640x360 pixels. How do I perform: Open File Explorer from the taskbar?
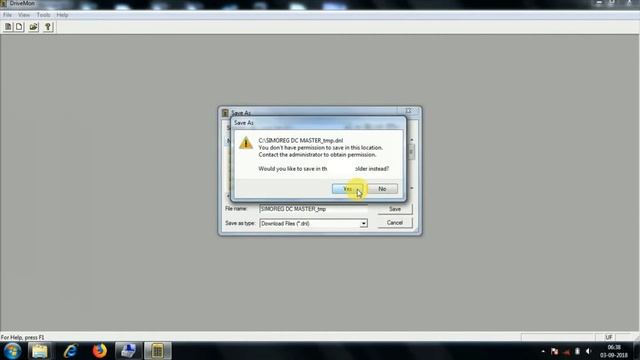point(40,351)
